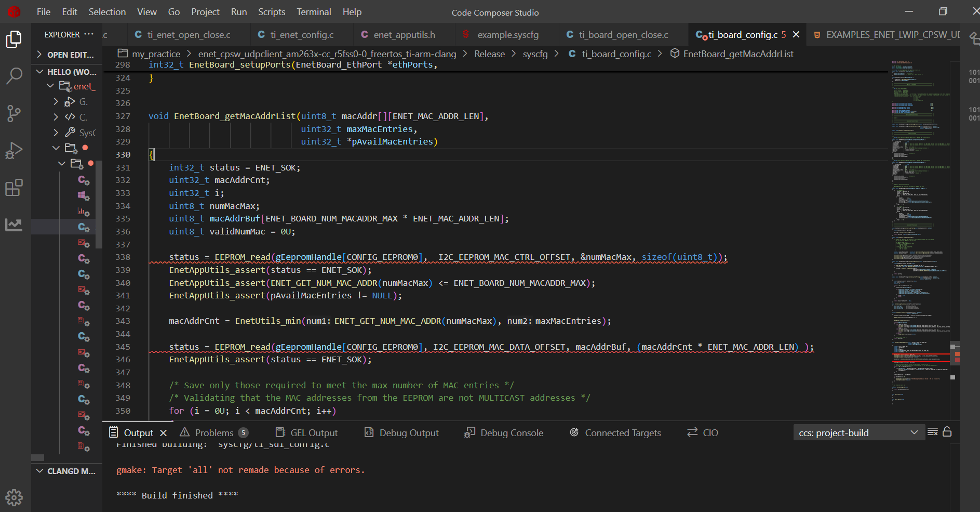Click the chart icon in activity bar
The height and width of the screenshot is (512, 980).
pyautogui.click(x=14, y=225)
